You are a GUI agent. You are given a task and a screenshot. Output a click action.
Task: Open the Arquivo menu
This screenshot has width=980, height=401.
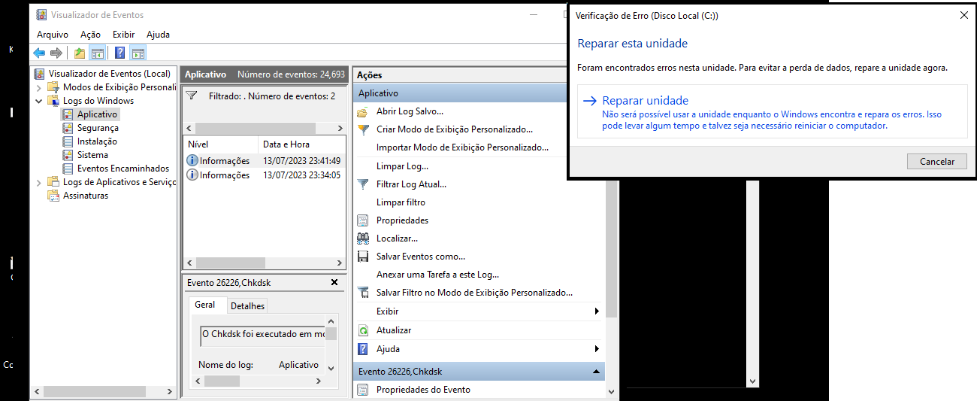(53, 35)
